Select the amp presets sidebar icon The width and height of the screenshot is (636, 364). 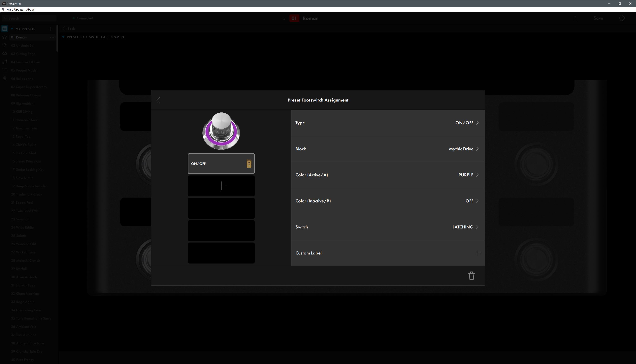click(x=4, y=28)
